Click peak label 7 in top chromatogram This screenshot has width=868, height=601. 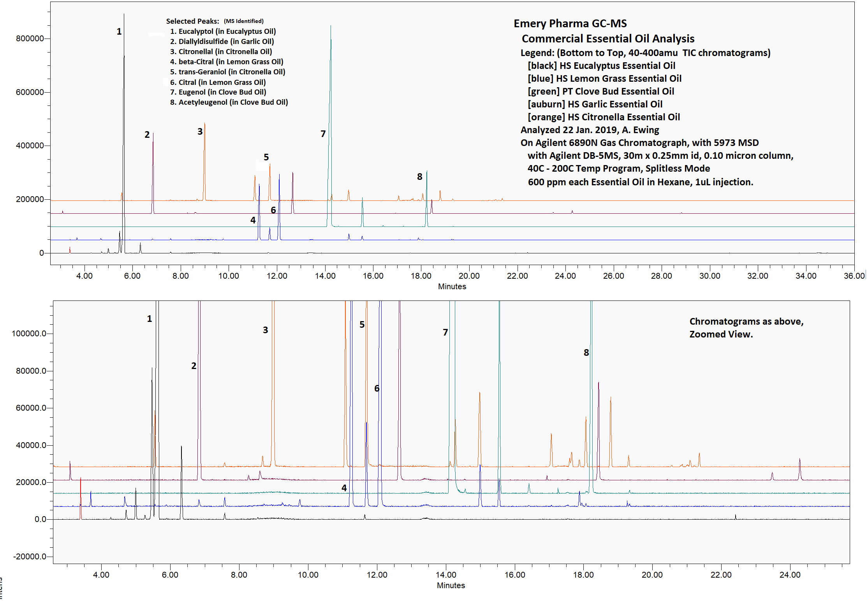pyautogui.click(x=323, y=134)
